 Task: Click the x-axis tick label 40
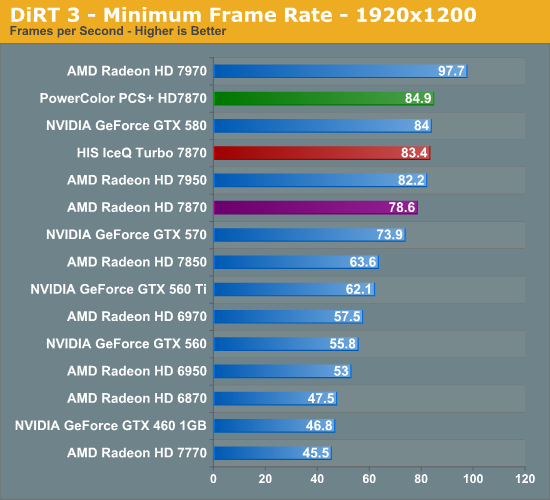[x=317, y=479]
